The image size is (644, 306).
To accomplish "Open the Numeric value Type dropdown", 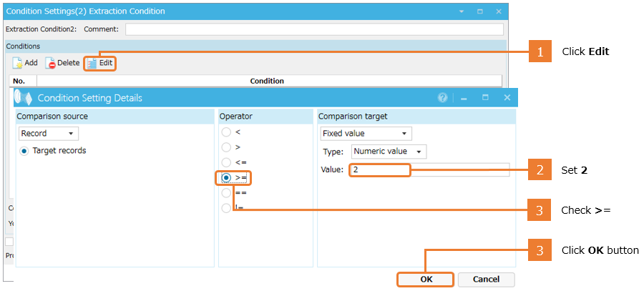I will [389, 152].
